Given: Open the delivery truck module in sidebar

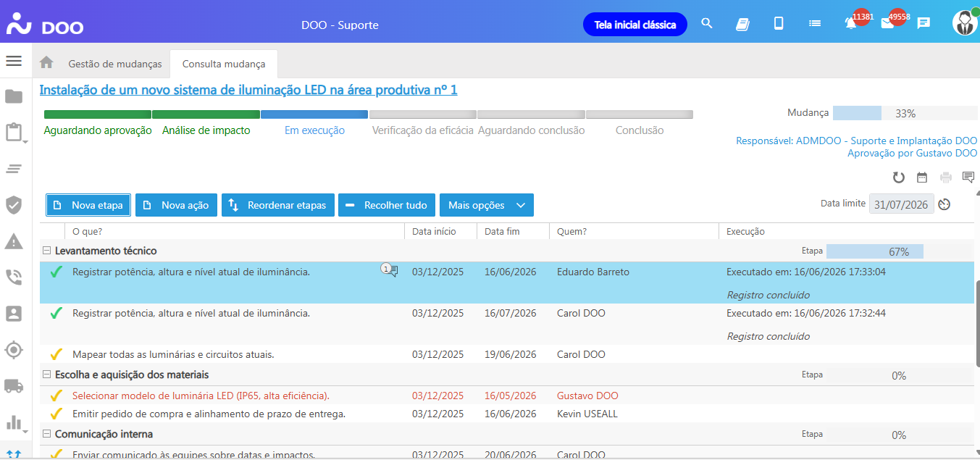Looking at the screenshot, I should (13, 386).
